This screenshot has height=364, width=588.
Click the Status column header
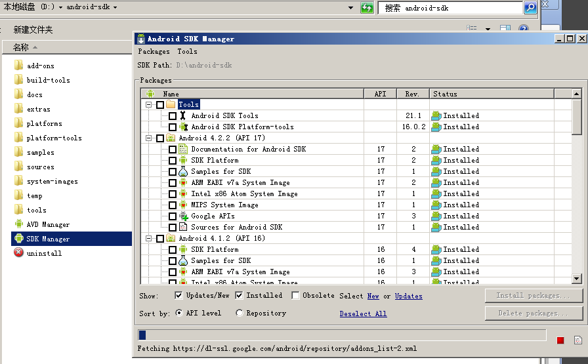pos(492,94)
